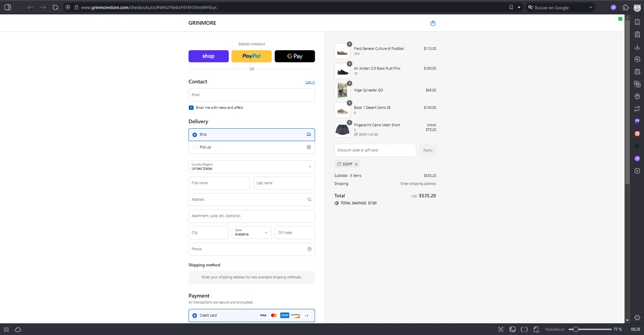Open the search engine dropdown arrow
Viewport: 644px width, 335px height.
click(591, 7)
